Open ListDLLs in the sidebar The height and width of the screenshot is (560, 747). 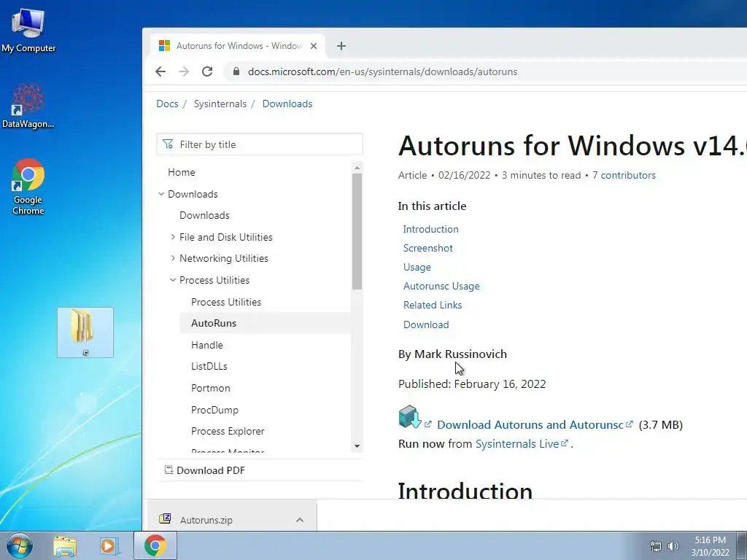click(x=209, y=366)
